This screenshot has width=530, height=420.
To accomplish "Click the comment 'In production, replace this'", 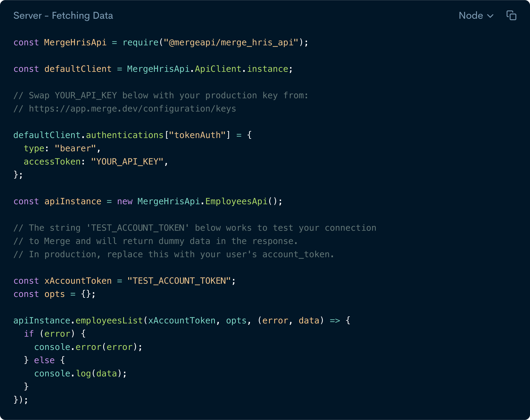I will [x=174, y=254].
